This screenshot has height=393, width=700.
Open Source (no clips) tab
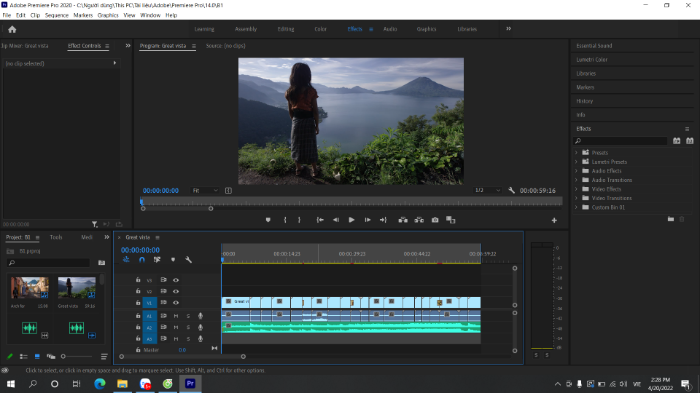[225, 46]
